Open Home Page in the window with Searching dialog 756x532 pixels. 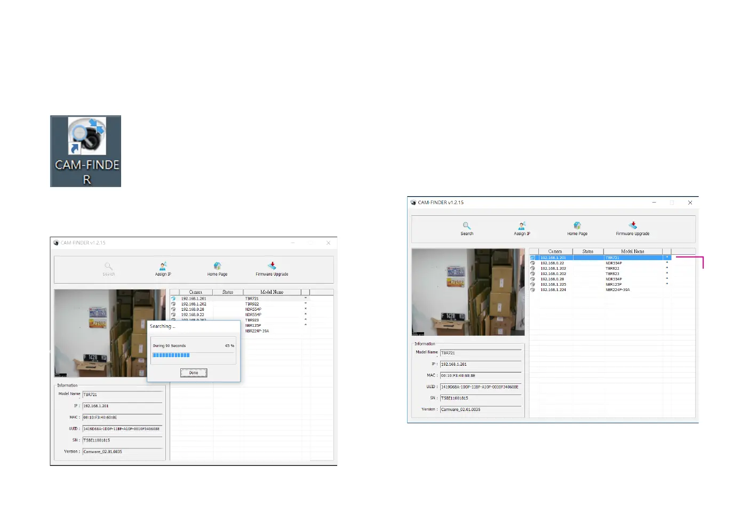pyautogui.click(x=217, y=268)
